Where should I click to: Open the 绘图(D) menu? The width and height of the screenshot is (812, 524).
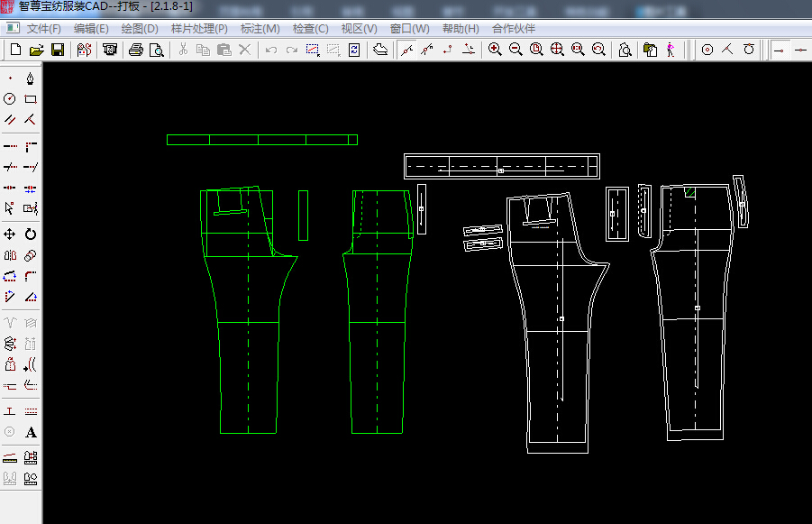(x=140, y=29)
